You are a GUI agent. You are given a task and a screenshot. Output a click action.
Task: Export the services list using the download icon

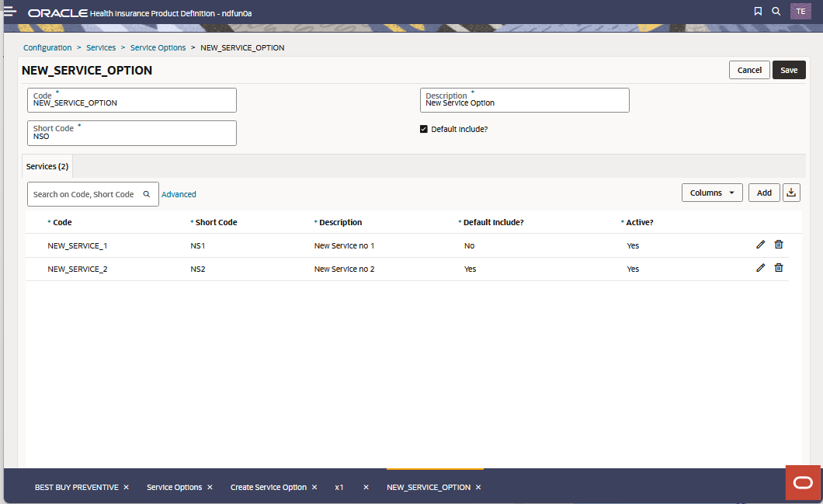click(x=791, y=192)
